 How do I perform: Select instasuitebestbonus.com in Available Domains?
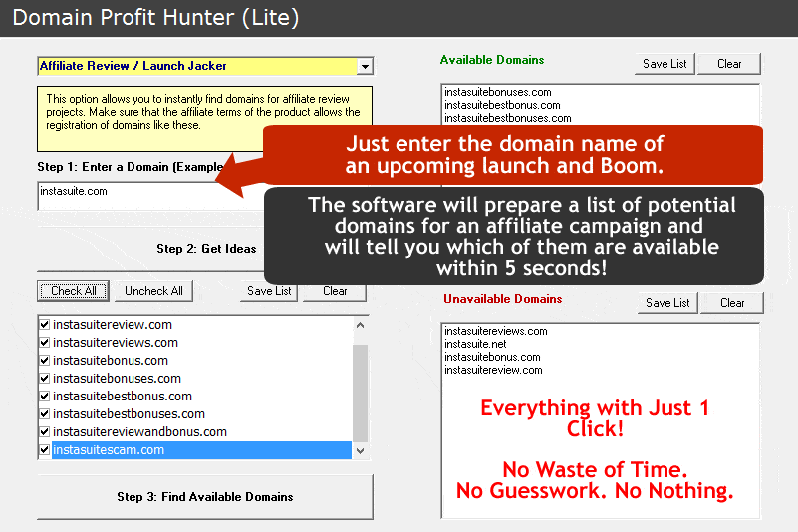[x=502, y=105]
